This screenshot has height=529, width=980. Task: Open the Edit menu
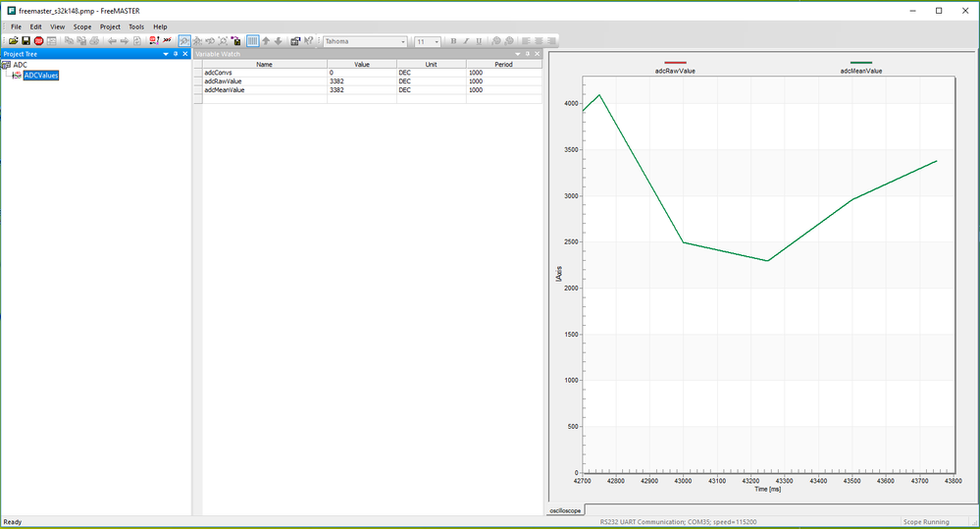35,26
